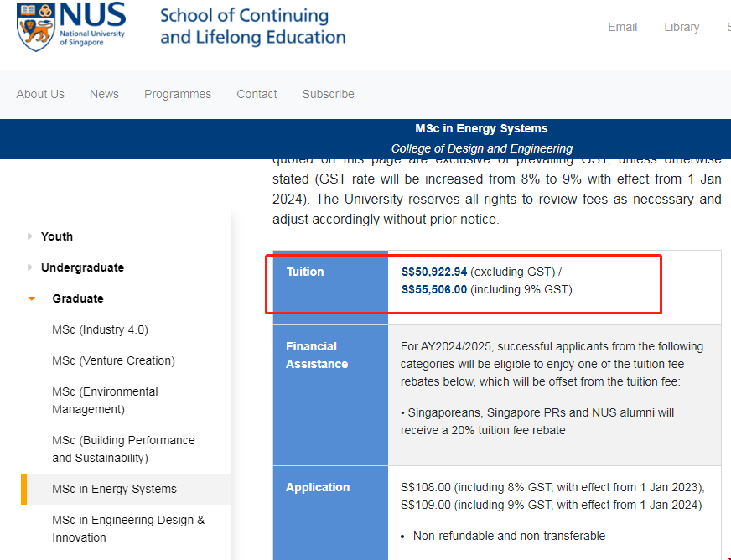
Task: Select MSc (Environmental Management) in sidebar
Action: coord(105,400)
